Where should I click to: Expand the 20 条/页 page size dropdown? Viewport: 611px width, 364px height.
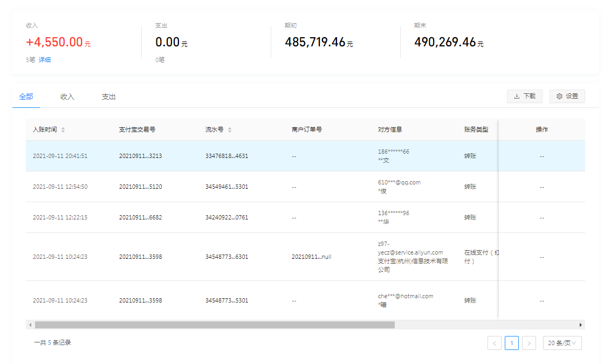tap(562, 343)
